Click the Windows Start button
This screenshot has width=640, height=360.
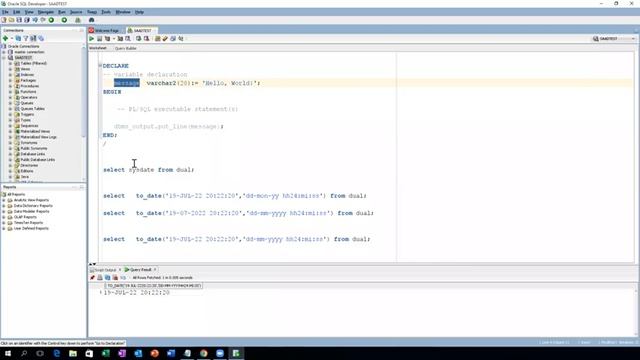click(x=8, y=353)
